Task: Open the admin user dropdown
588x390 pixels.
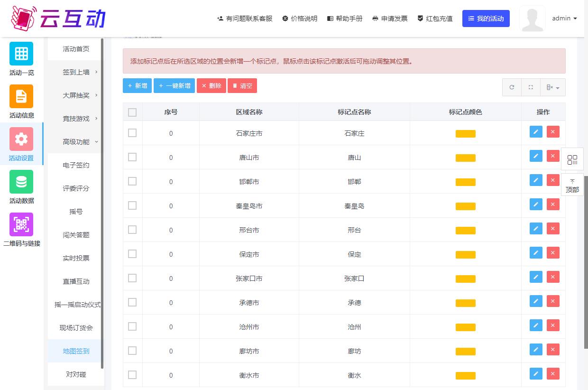Action: [x=564, y=19]
